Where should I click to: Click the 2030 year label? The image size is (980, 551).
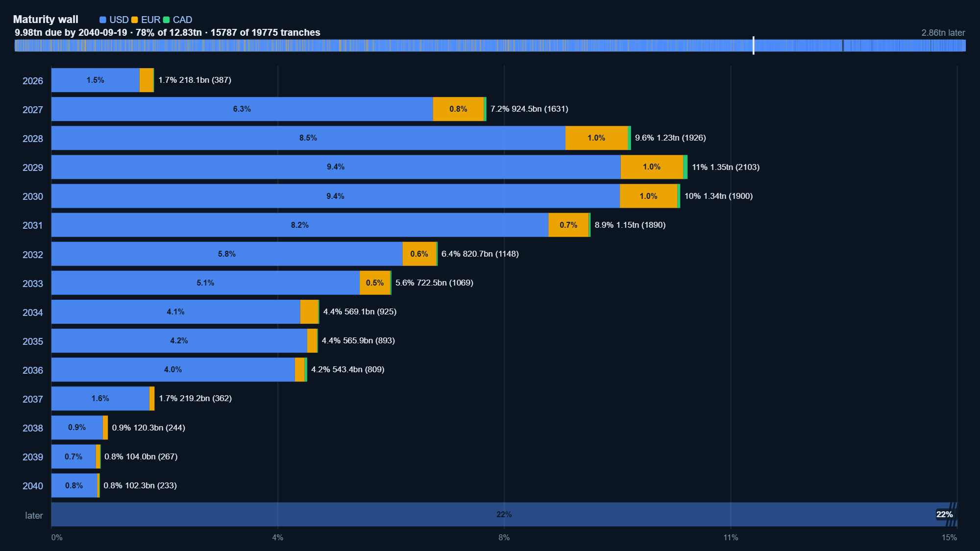pyautogui.click(x=33, y=196)
